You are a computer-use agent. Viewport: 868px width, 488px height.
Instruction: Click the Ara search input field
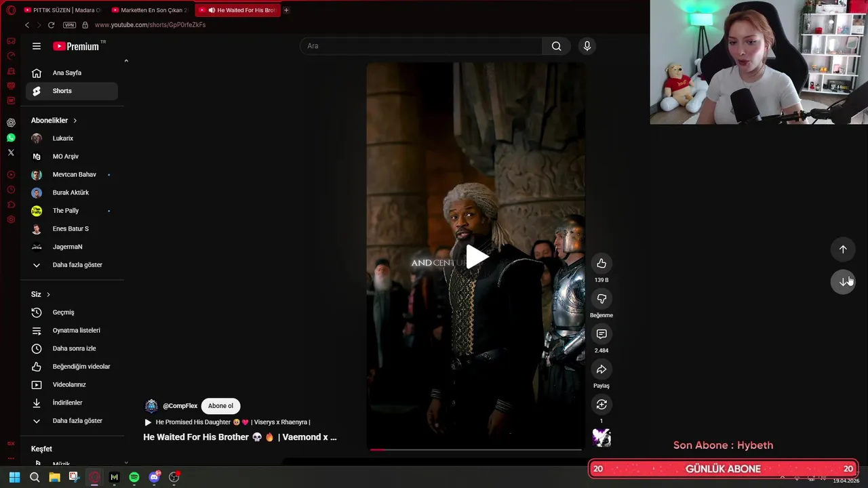pos(421,46)
